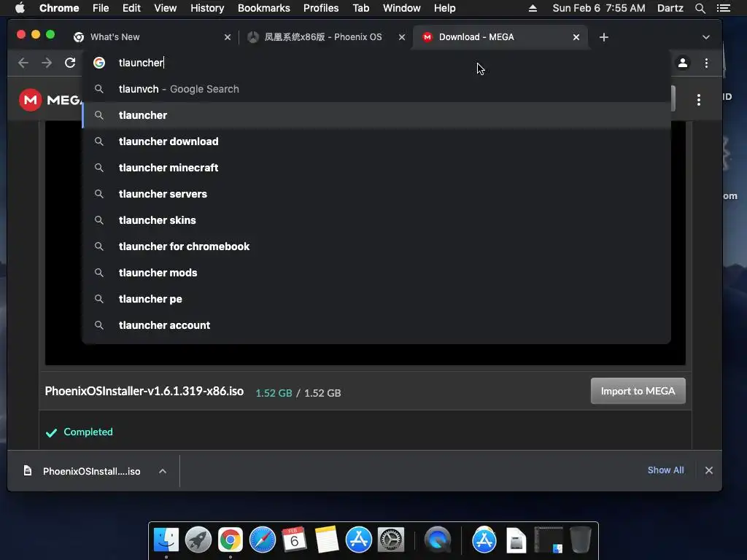
Task: Open App Store from the Dock
Action: tap(359, 540)
